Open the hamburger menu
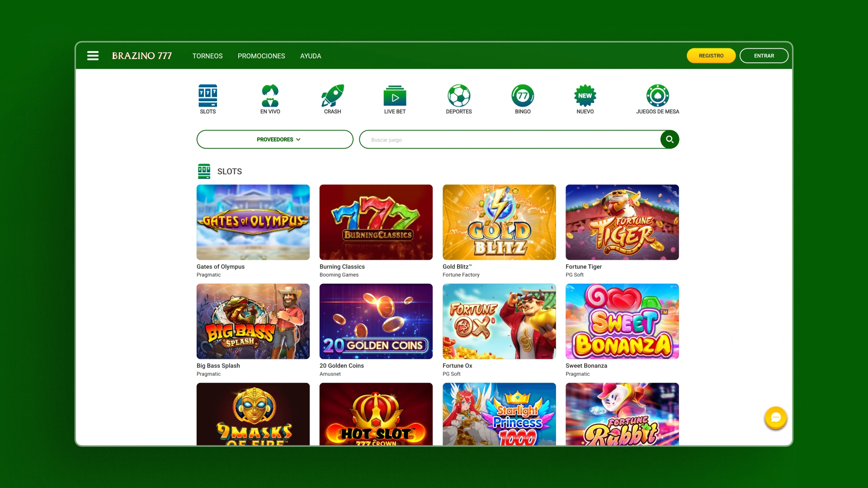868x488 pixels. pos(93,56)
